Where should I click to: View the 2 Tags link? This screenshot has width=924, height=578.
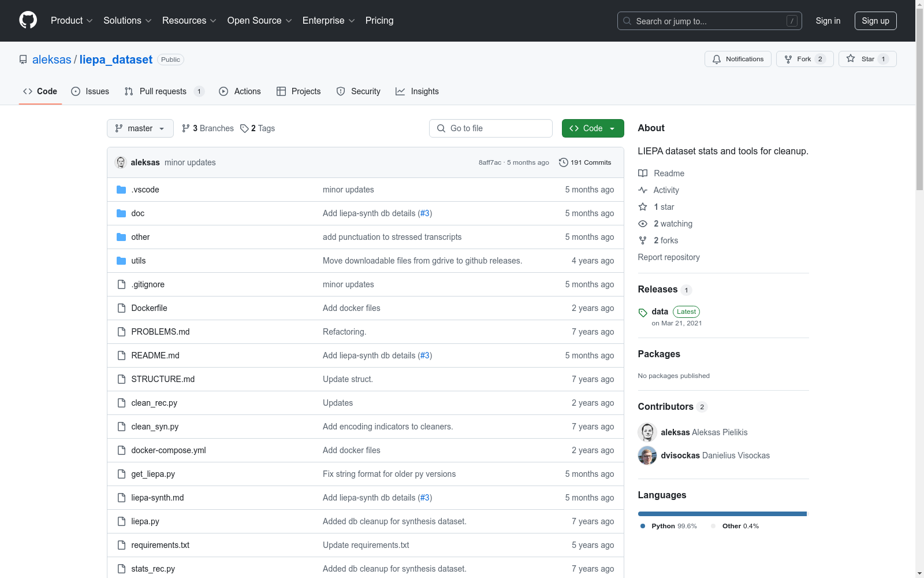(258, 128)
